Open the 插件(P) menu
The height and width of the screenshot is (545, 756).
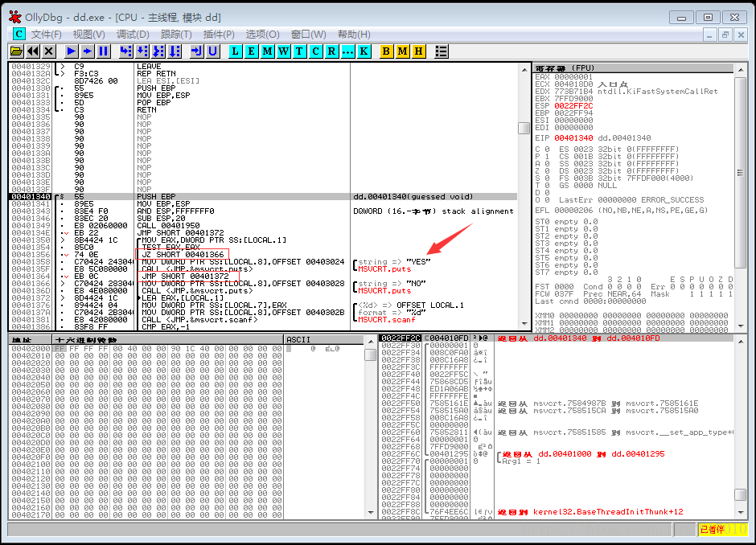point(219,35)
